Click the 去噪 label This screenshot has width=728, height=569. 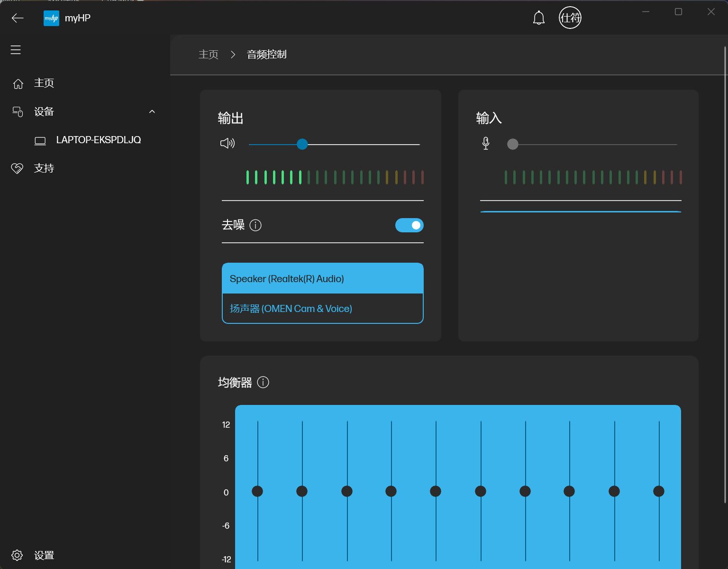(x=233, y=225)
